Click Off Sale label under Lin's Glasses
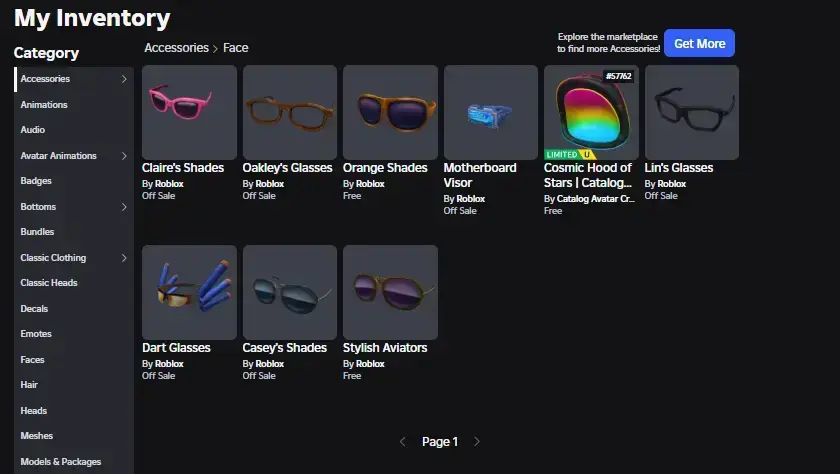Image resolution: width=840 pixels, height=474 pixels. [x=661, y=196]
